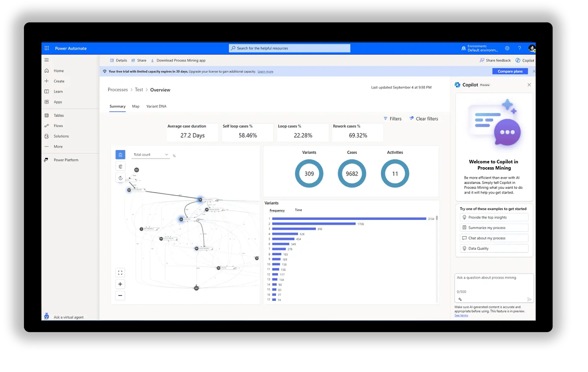Go to Processes breadcrumb
Image resolution: width=588 pixels, height=372 pixels.
[118, 90]
